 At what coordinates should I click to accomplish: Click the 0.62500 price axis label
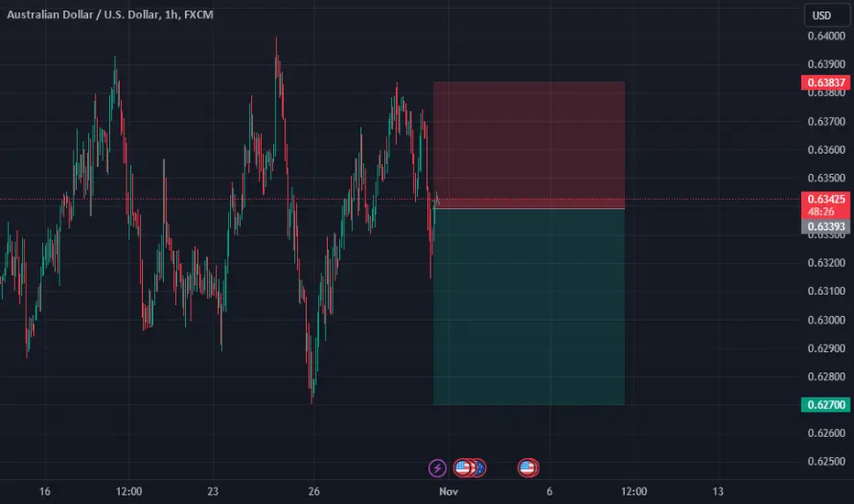coord(827,462)
